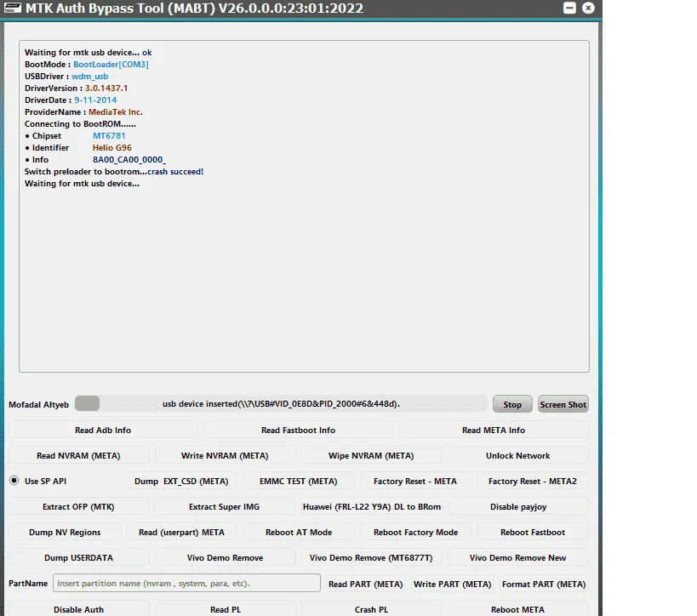697x616 pixels.
Task: Click Vivo Demo Remove New button
Action: pyautogui.click(x=518, y=557)
